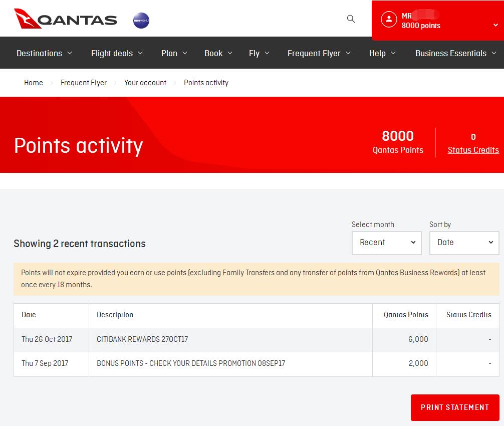Viewport: 504px width, 426px height.
Task: Select the 6,000 points value
Action: coord(418,339)
